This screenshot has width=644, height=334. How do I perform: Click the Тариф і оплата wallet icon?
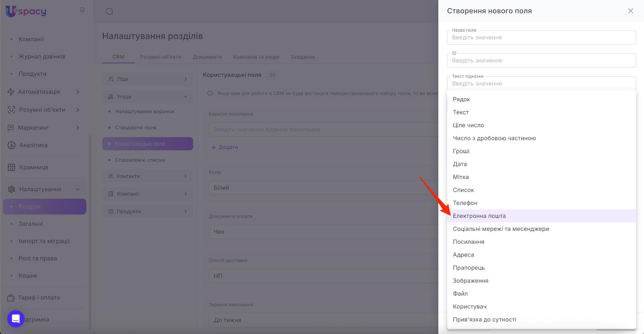pos(11,298)
